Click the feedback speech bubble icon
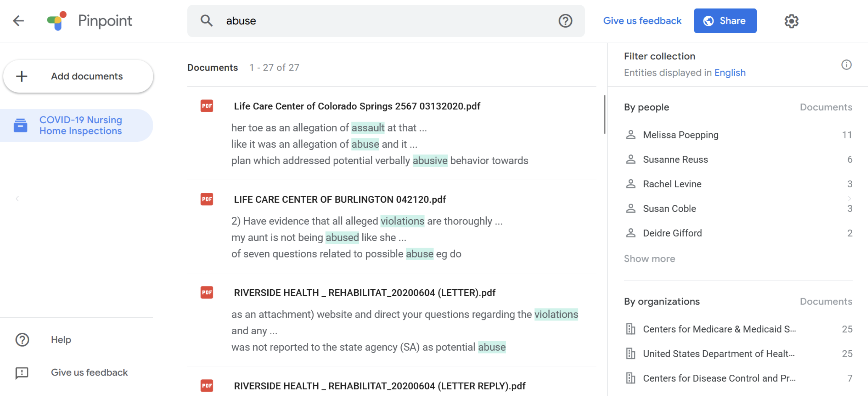868x396 pixels. (22, 372)
